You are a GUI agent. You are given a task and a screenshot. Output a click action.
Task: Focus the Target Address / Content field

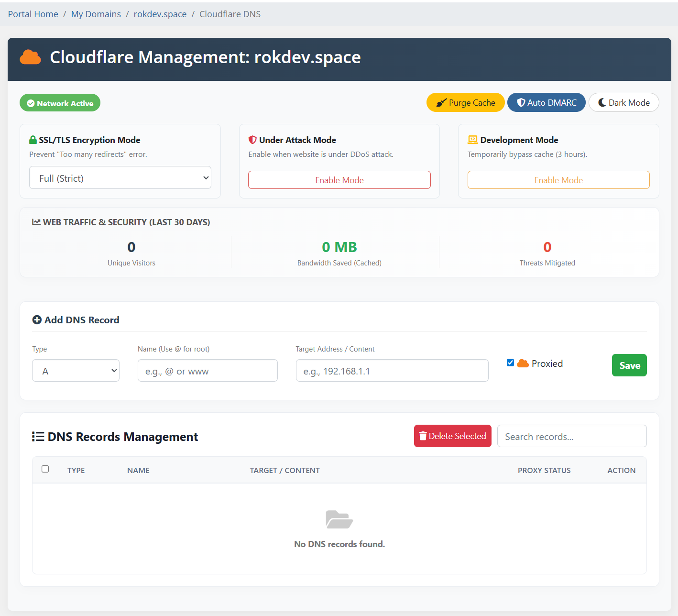[392, 371]
